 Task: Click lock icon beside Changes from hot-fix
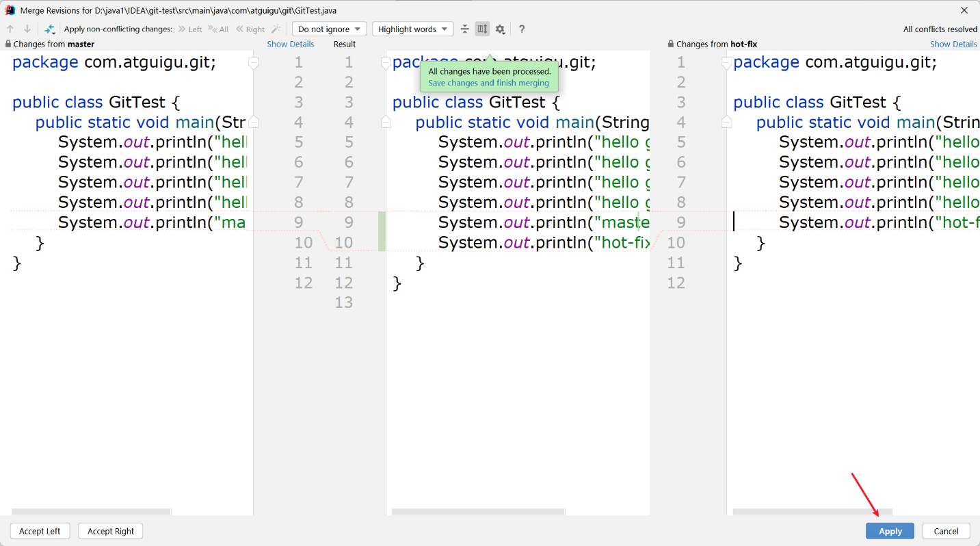pyautogui.click(x=671, y=44)
